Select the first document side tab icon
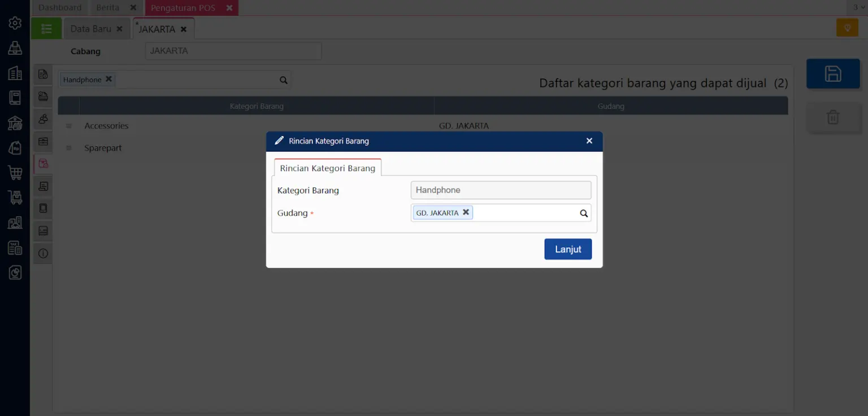 coord(43,74)
